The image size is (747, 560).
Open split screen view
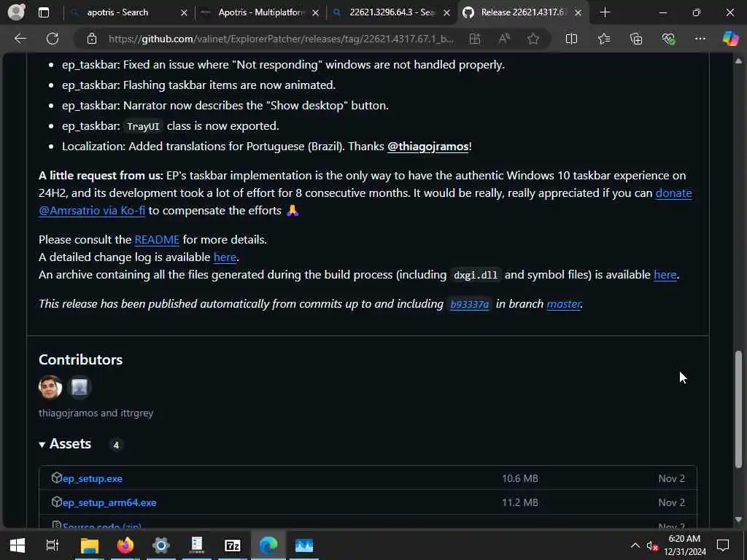571,39
